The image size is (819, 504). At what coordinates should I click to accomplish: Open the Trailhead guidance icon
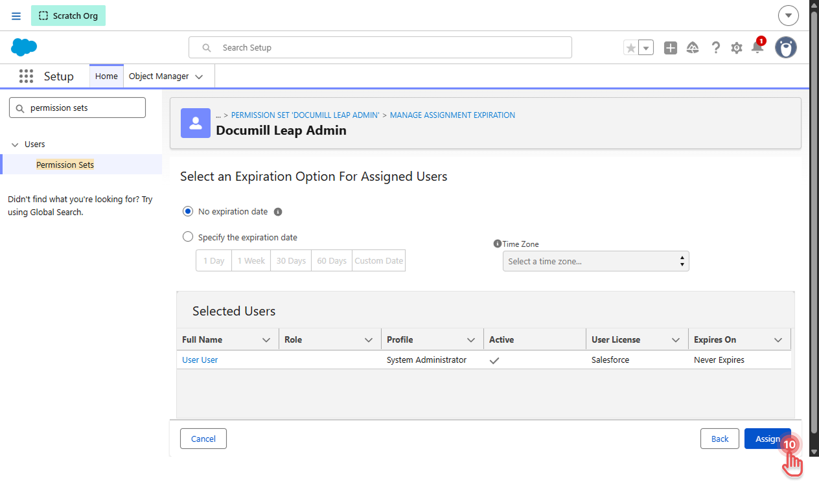coord(693,48)
